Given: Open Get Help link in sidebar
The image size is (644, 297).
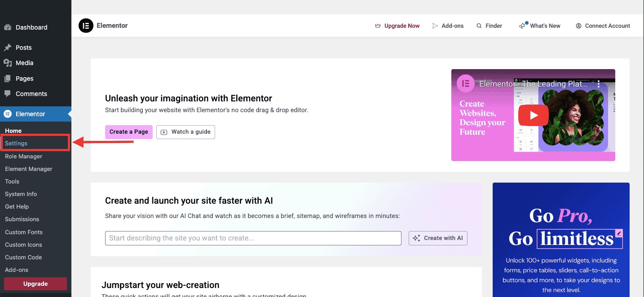Looking at the screenshot, I should click(17, 206).
